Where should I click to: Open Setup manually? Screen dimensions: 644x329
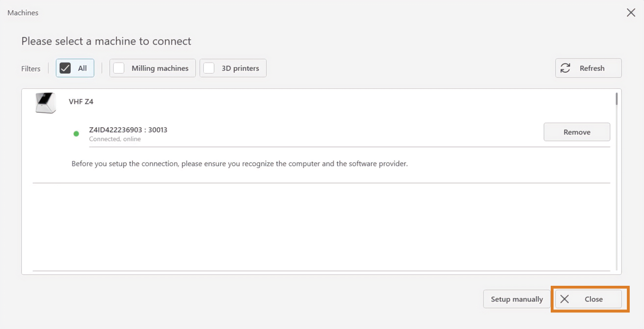pos(517,299)
